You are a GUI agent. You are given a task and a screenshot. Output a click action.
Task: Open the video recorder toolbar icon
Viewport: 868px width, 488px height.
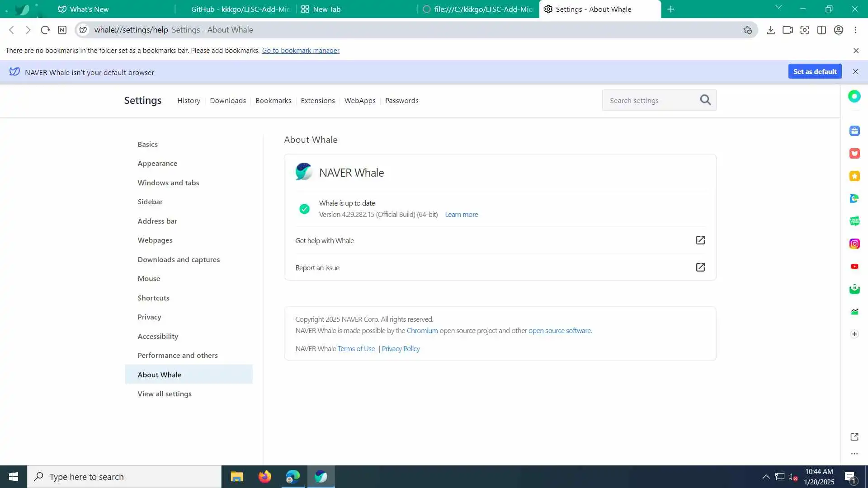point(788,30)
